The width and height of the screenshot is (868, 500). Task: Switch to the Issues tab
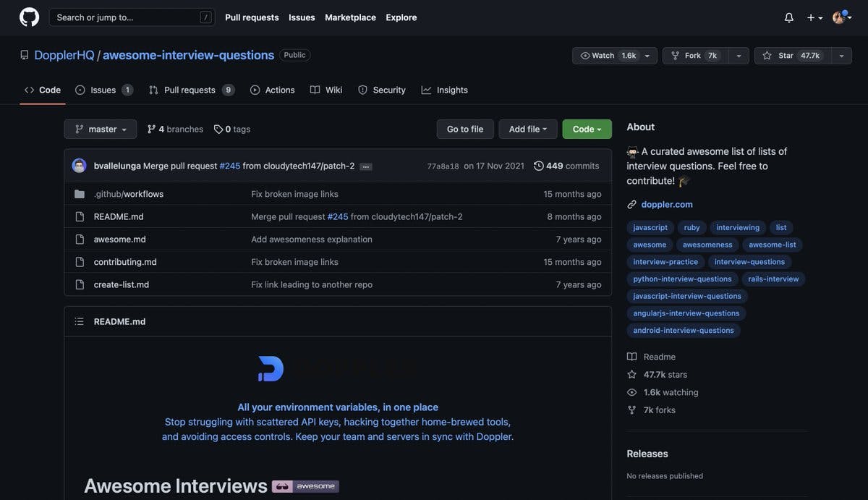103,90
